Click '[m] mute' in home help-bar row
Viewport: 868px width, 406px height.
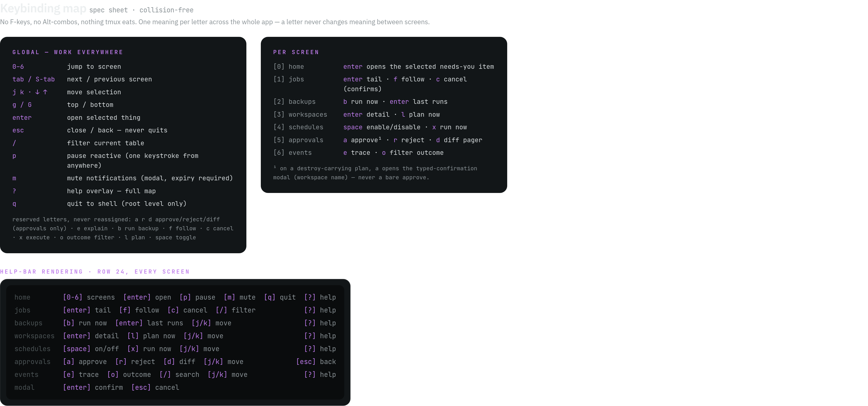coord(240,297)
